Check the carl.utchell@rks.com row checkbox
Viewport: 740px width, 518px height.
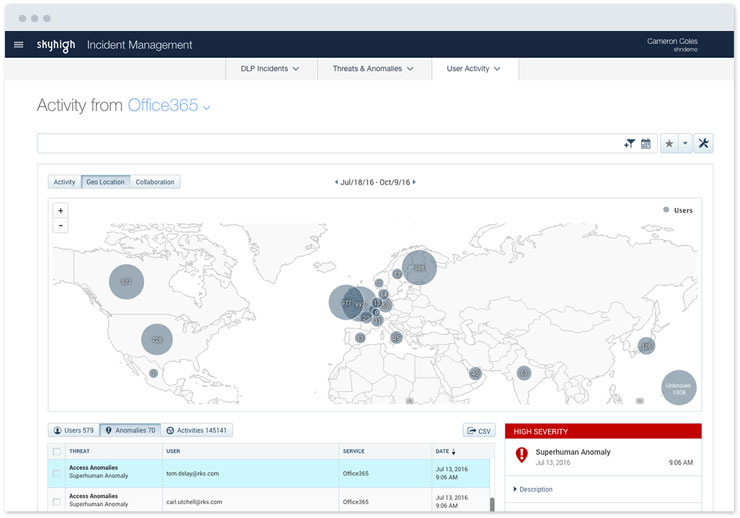point(57,502)
